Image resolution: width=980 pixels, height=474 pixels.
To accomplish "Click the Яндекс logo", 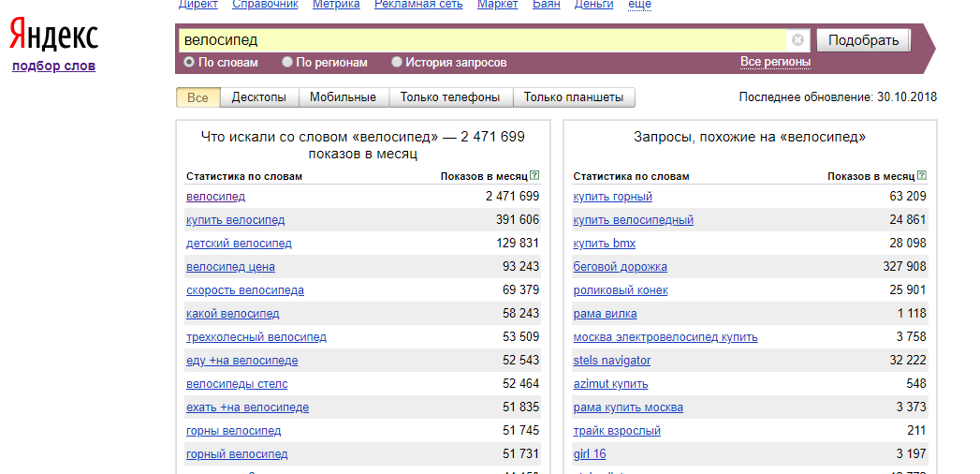I will (x=53, y=35).
